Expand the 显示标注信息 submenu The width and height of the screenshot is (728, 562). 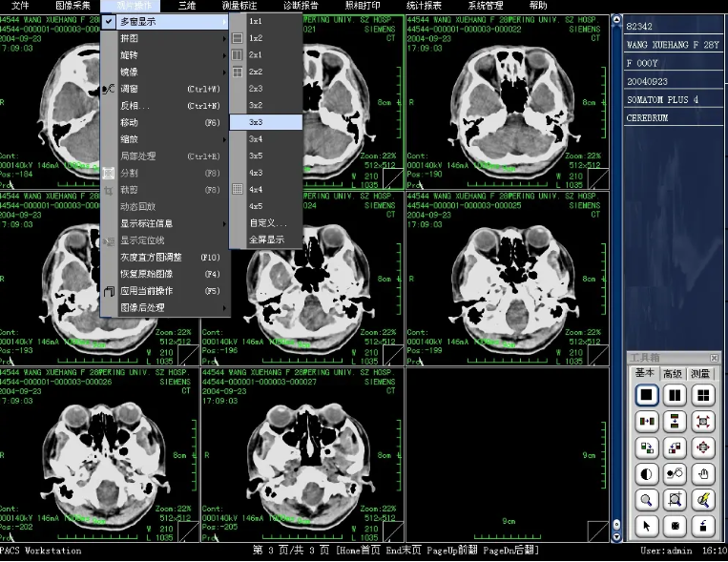(x=166, y=224)
